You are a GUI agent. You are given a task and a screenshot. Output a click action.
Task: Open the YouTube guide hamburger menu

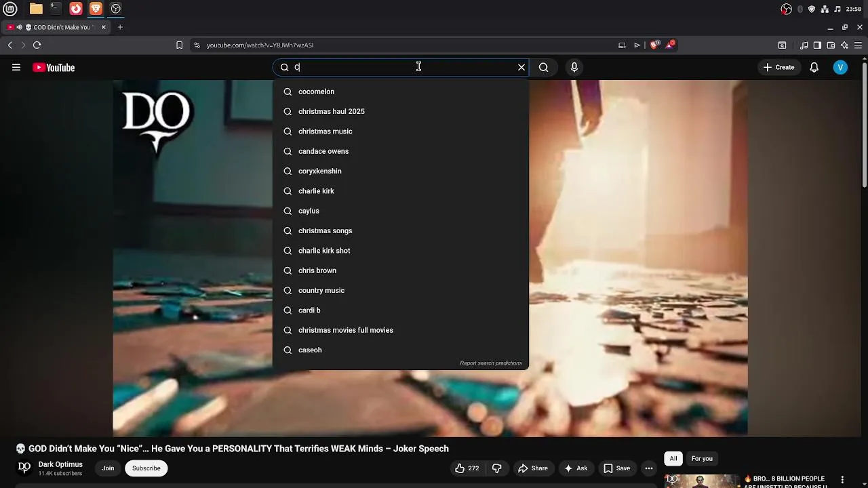(16, 67)
